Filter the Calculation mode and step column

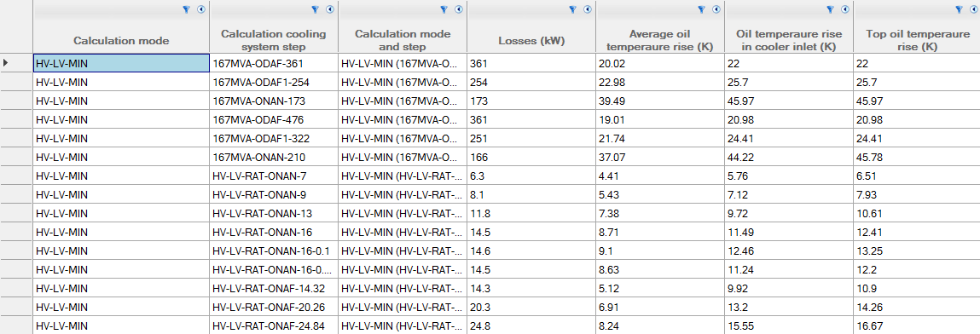[444, 9]
